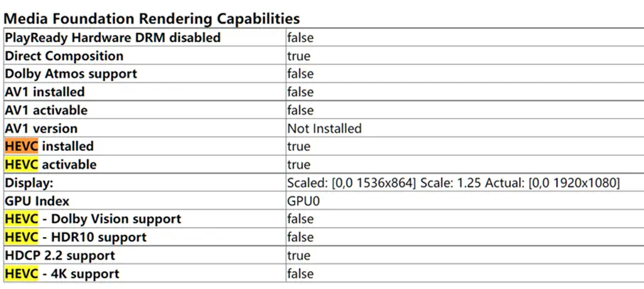Click the true value for Direct Composition
The height and width of the screenshot is (289, 644).
pyautogui.click(x=299, y=56)
